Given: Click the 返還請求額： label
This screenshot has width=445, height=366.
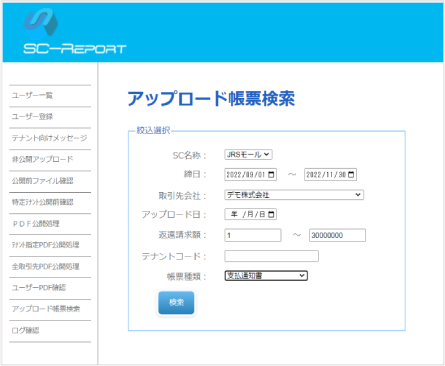Looking at the screenshot, I should pyautogui.click(x=182, y=235).
